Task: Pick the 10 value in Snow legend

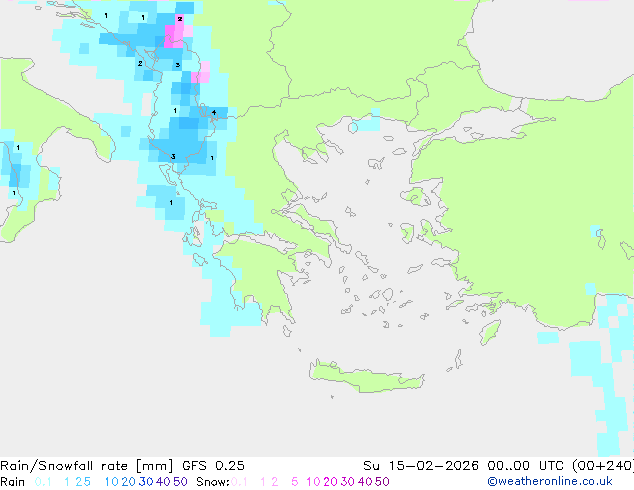Action: [x=313, y=482]
